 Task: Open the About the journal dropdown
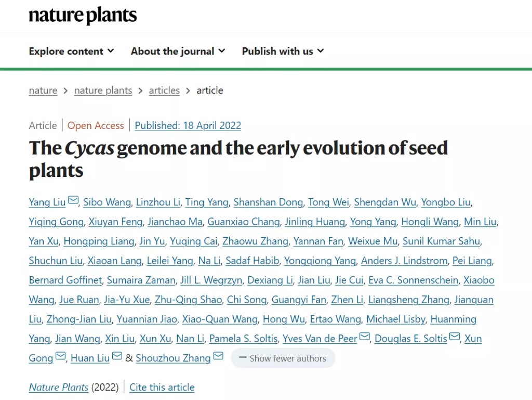point(178,51)
